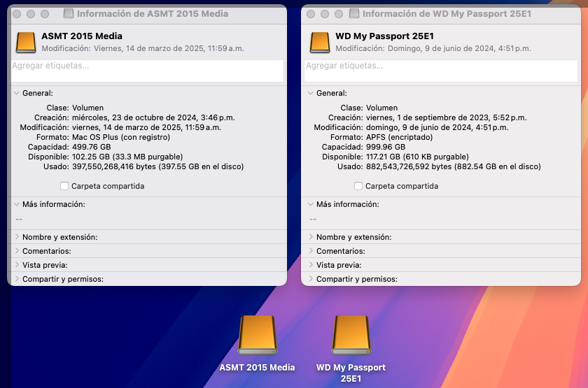Screen dimensions: 588x388
Task: Enable Carpeta compartida in WD My Passport window
Action: (358, 186)
